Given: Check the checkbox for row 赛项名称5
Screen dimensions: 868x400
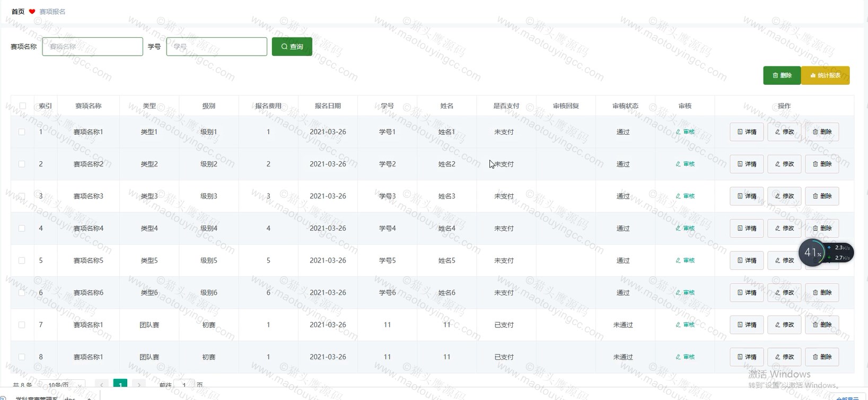Looking at the screenshot, I should pos(22,260).
